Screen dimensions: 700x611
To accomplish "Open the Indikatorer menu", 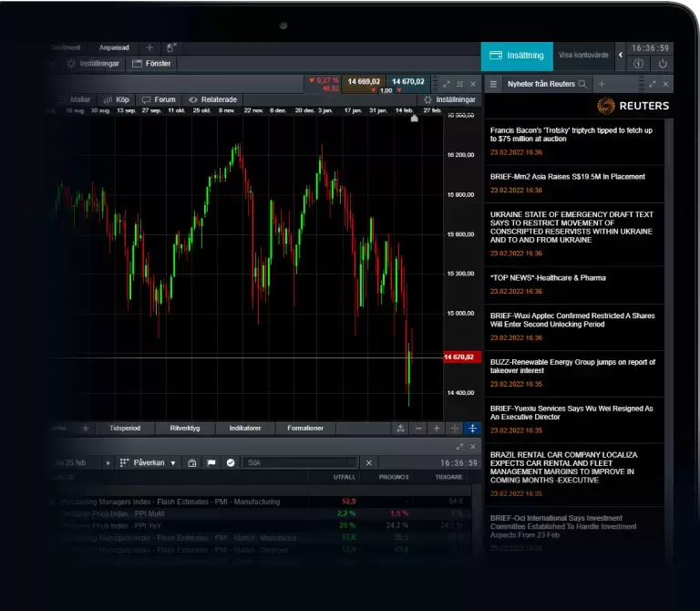I will click(245, 429).
